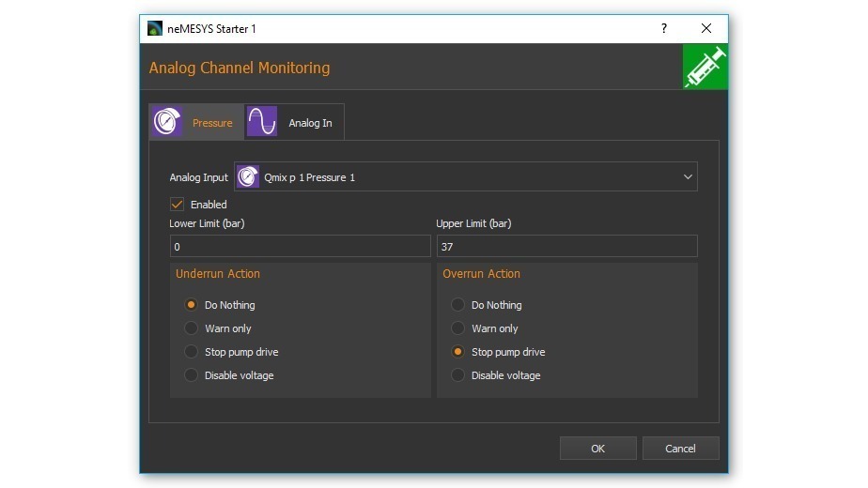Click the Lower Limit input field
Image resolution: width=868 pixels, height=488 pixels.
click(300, 246)
